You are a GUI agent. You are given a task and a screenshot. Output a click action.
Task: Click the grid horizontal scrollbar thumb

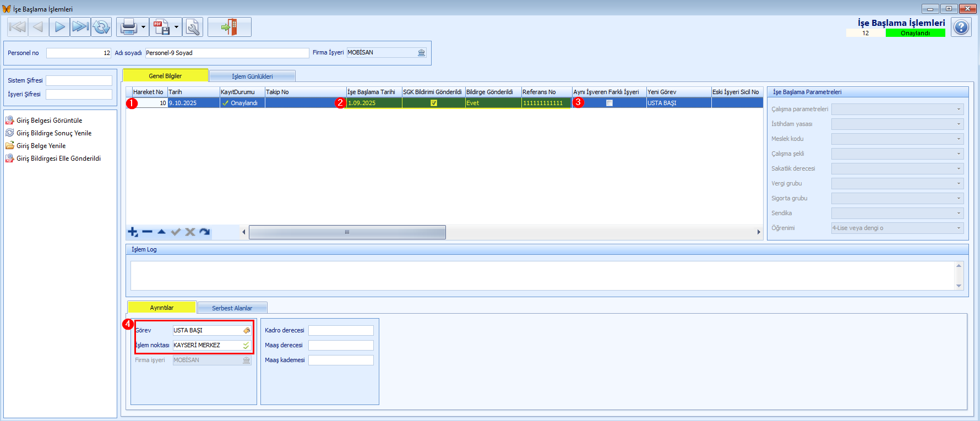coord(347,232)
